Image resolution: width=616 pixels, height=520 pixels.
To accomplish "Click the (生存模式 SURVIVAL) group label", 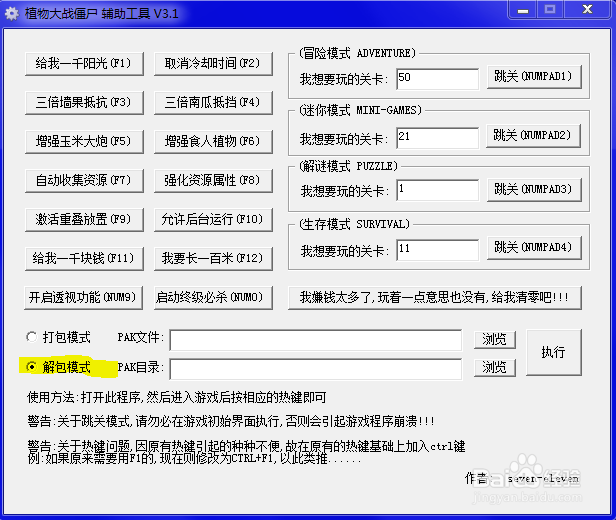I will pyautogui.click(x=354, y=224).
